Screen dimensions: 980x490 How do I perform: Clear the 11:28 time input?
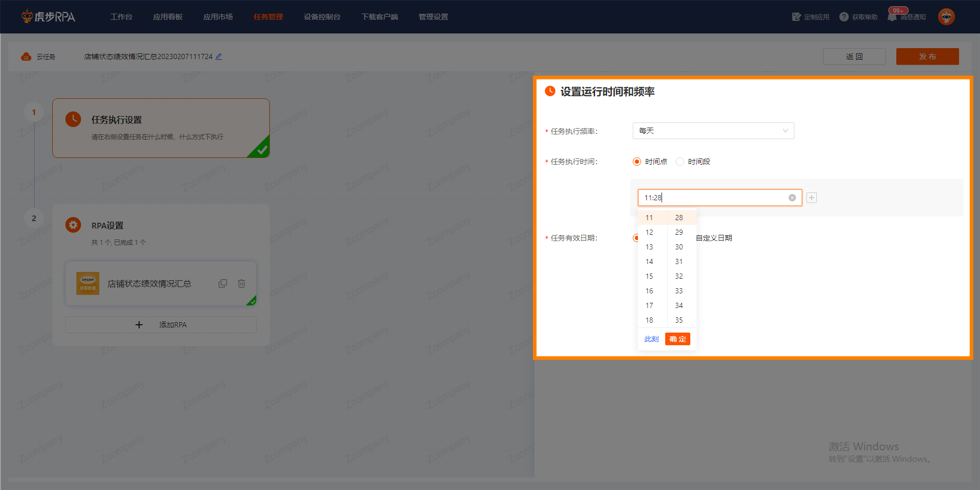click(792, 198)
